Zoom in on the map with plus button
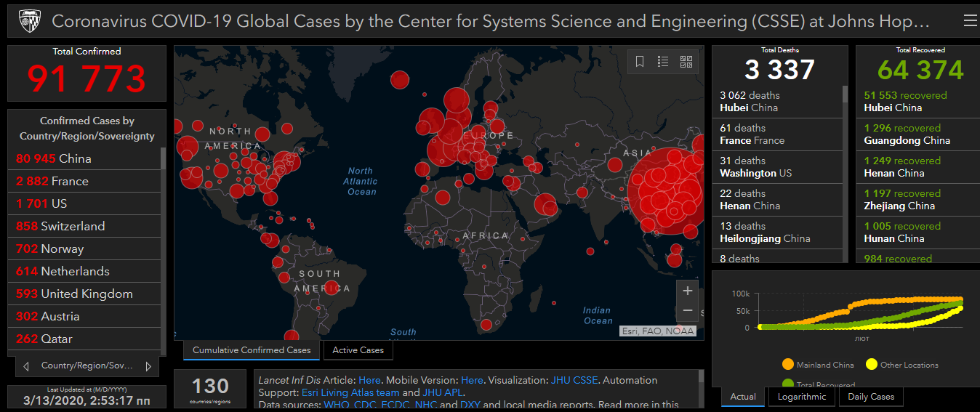This screenshot has width=980, height=412. 688,291
